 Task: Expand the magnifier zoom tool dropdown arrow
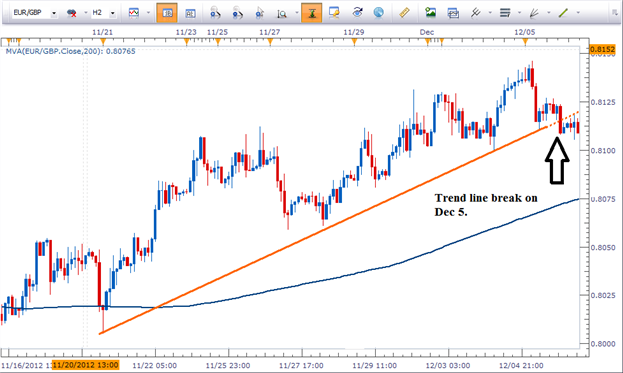click(296, 13)
